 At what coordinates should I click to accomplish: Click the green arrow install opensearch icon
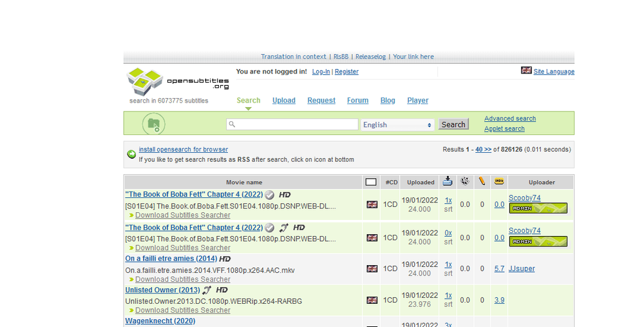131,154
